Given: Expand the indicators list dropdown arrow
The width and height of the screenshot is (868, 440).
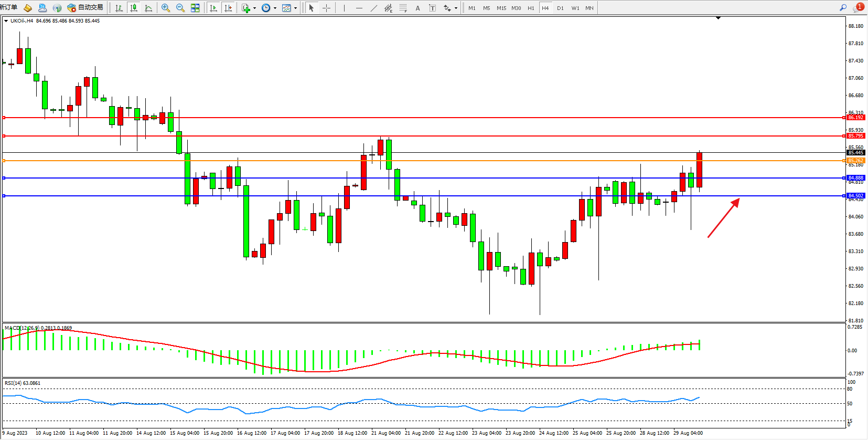Looking at the screenshot, I should coord(255,8).
